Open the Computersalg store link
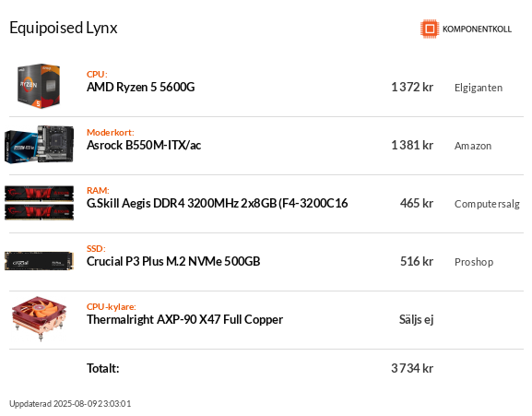Screen dimensions: 532x416 487,204
